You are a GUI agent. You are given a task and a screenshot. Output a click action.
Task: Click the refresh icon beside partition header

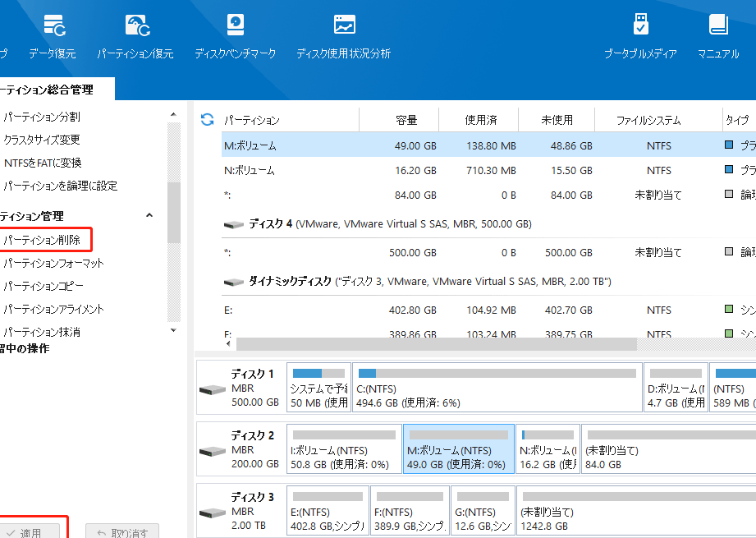tap(208, 120)
